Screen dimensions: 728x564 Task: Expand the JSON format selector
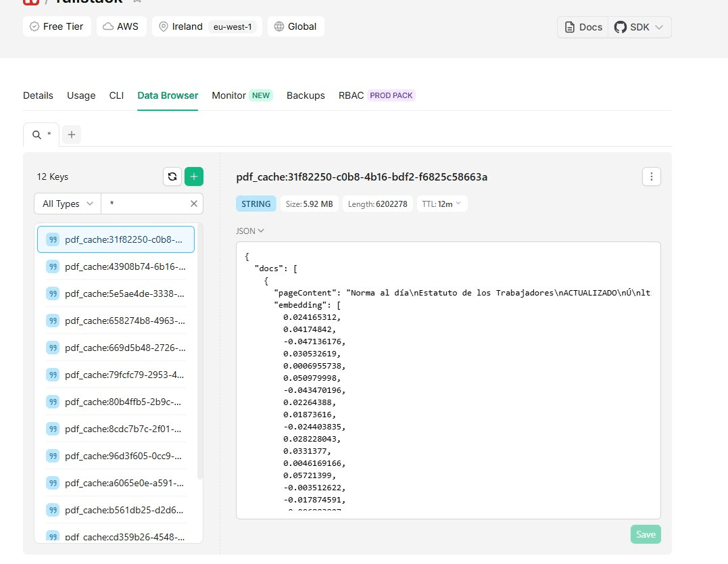(x=249, y=231)
